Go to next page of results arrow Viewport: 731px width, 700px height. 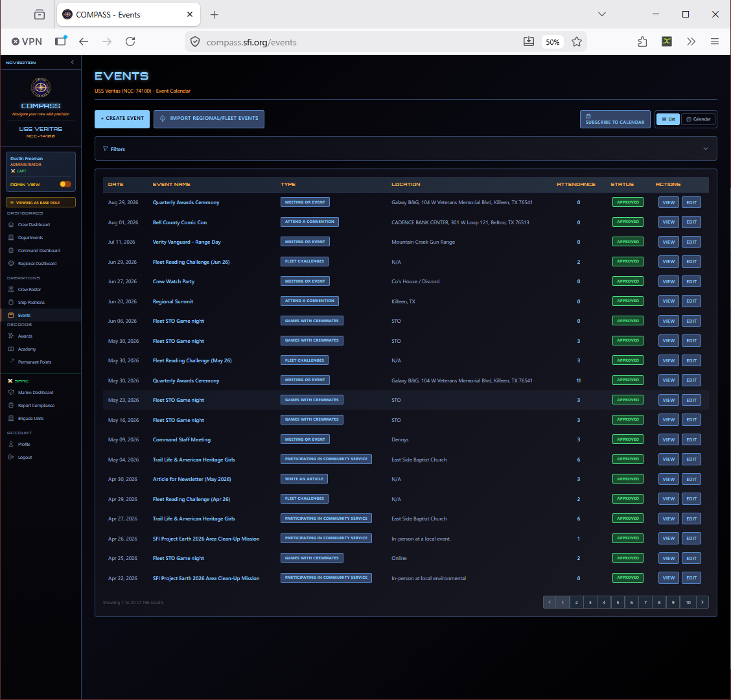point(702,602)
